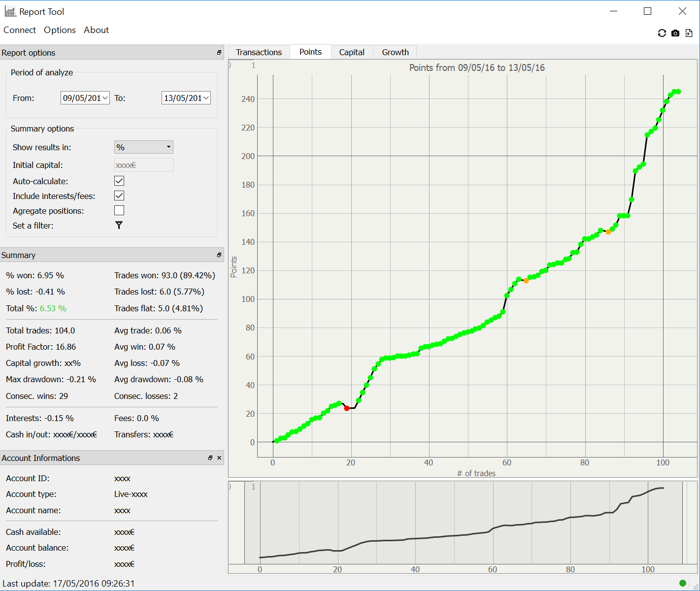Click the Live-xxxx account type value
The height and width of the screenshot is (591, 700).
[131, 494]
